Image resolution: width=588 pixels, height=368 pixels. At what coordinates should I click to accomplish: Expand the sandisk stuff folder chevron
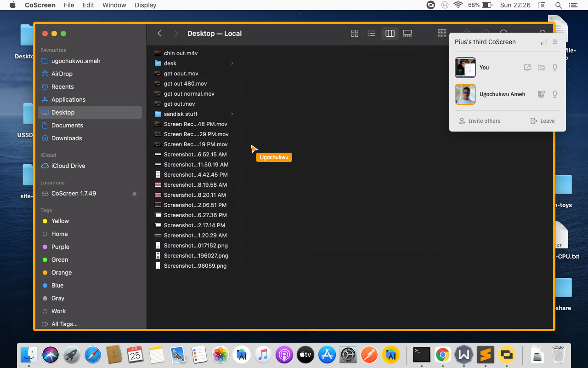[232, 114]
